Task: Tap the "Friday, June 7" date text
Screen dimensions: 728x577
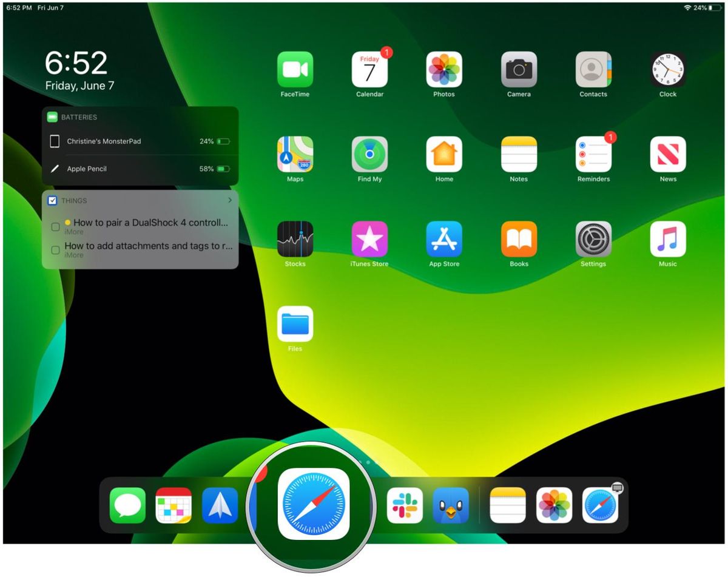Action: [79, 86]
